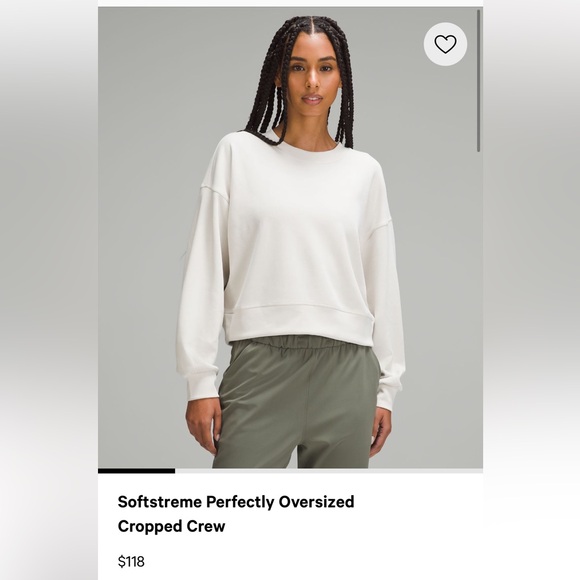Click the vertical scrollbar beside the photo
Image resolution: width=580 pixels, height=580 pixels.
(x=479, y=81)
